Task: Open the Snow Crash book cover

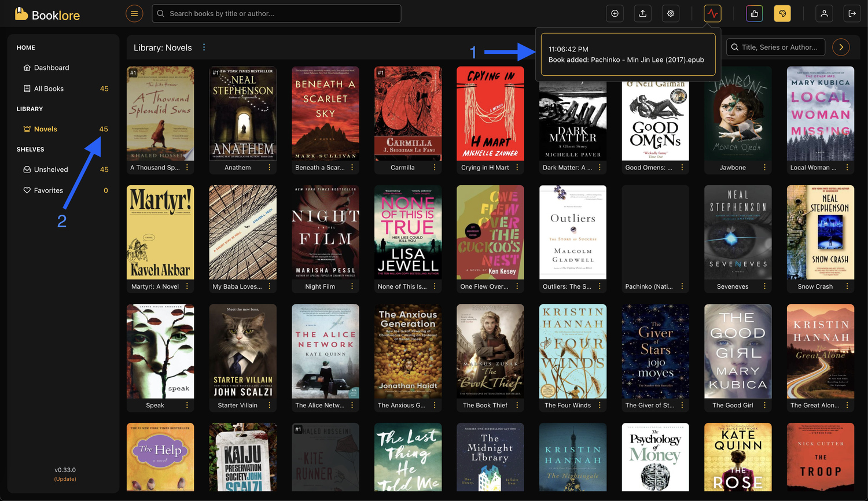Action: coord(821,232)
